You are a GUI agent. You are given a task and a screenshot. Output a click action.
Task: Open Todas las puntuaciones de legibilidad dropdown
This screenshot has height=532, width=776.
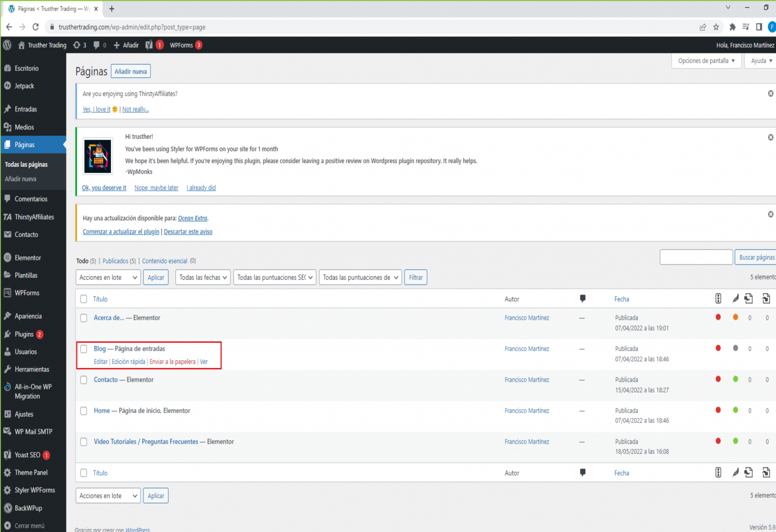360,277
